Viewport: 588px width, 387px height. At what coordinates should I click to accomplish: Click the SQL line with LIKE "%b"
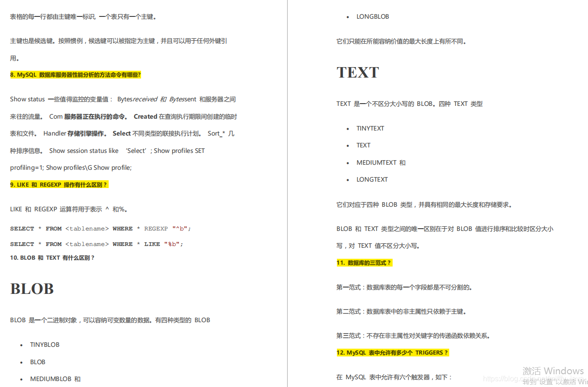(96, 244)
